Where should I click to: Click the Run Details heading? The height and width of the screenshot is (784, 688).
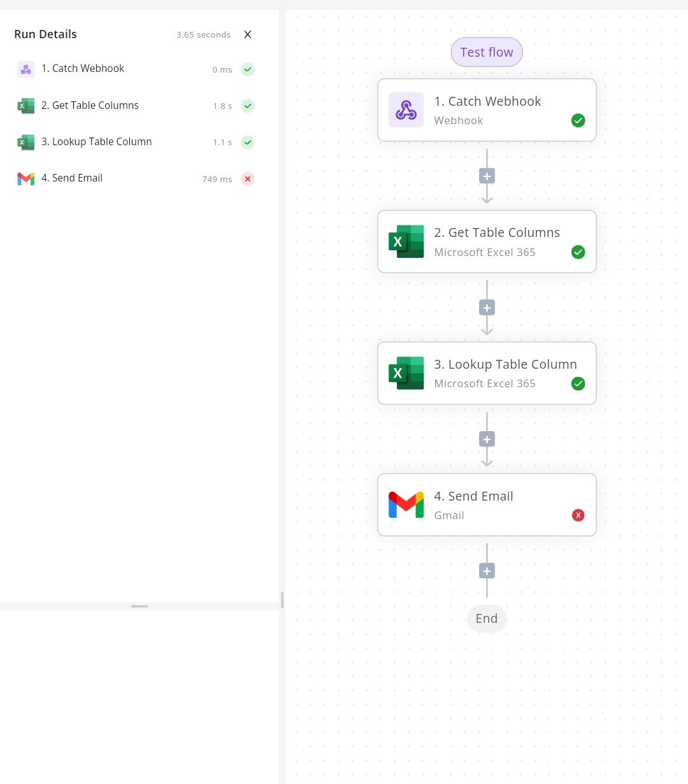pos(45,34)
